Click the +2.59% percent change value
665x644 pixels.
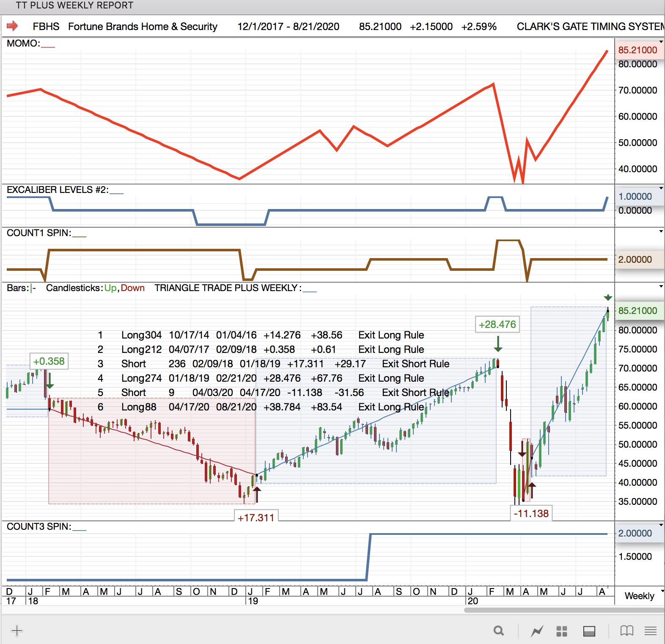pyautogui.click(x=479, y=27)
